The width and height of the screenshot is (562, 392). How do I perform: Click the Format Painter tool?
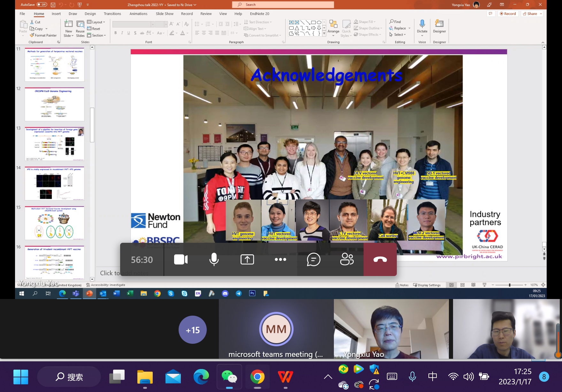click(43, 35)
